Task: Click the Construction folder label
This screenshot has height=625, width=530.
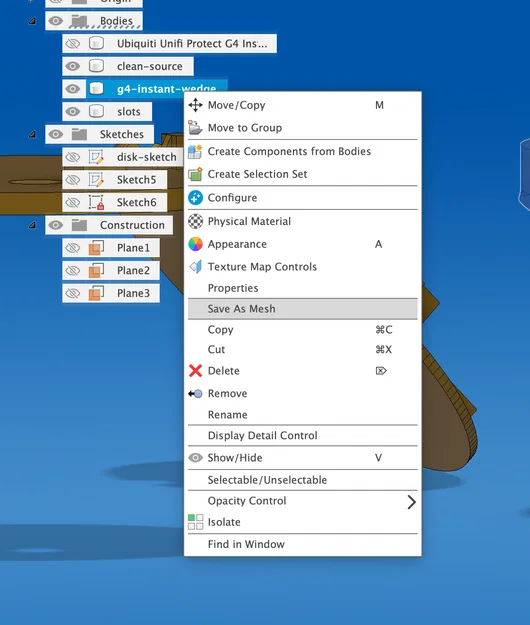Action: tap(132, 225)
